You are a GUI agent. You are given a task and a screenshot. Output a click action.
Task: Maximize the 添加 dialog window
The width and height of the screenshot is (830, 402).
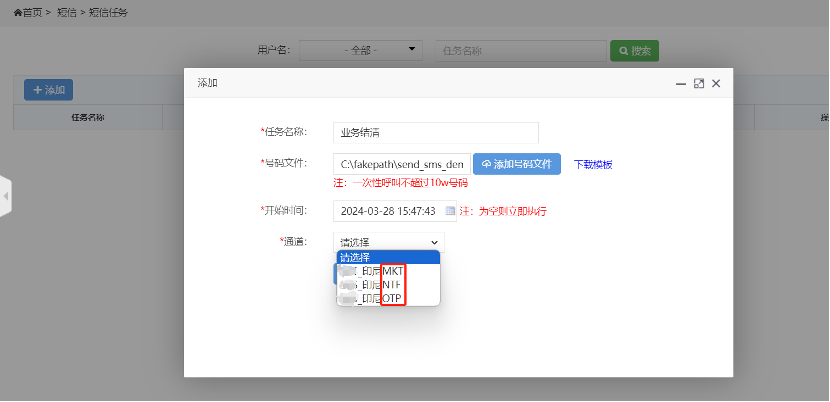coord(699,84)
